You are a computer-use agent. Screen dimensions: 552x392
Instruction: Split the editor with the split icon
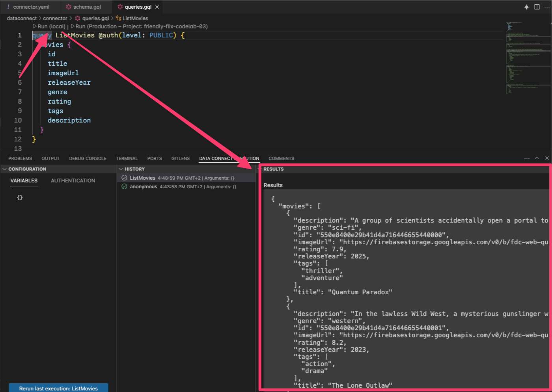[x=537, y=7]
